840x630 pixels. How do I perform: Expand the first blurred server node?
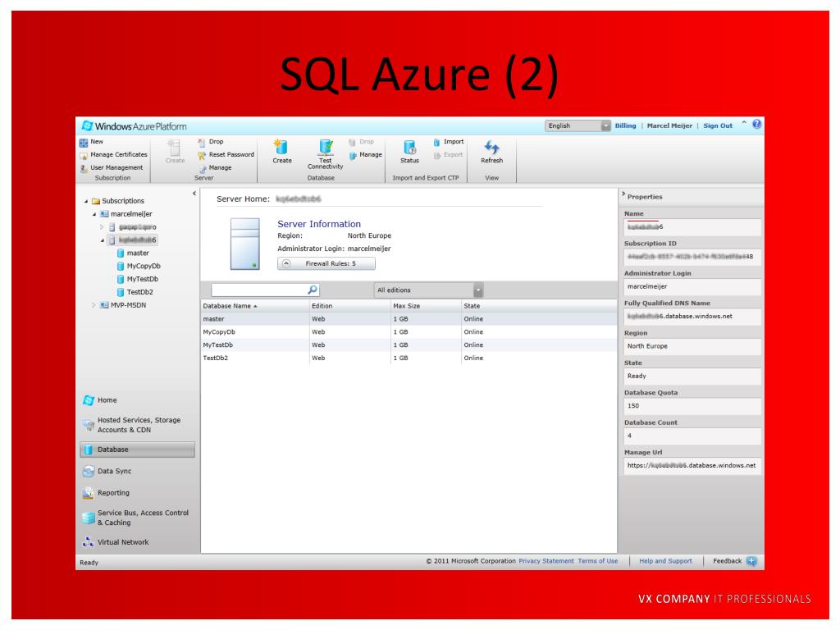tap(102, 227)
